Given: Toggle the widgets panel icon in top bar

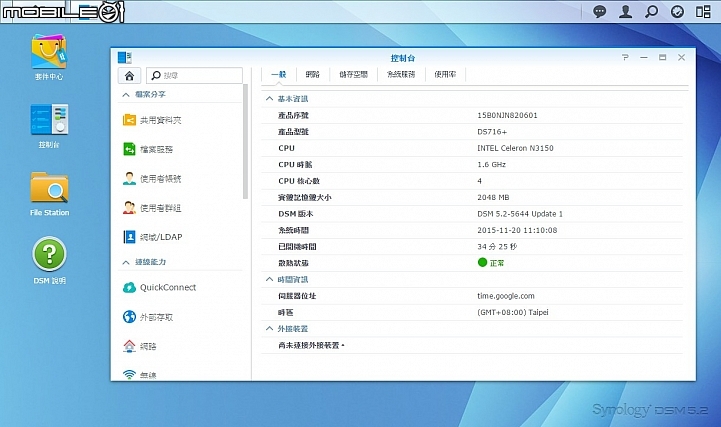Looking at the screenshot, I should coord(703,11).
